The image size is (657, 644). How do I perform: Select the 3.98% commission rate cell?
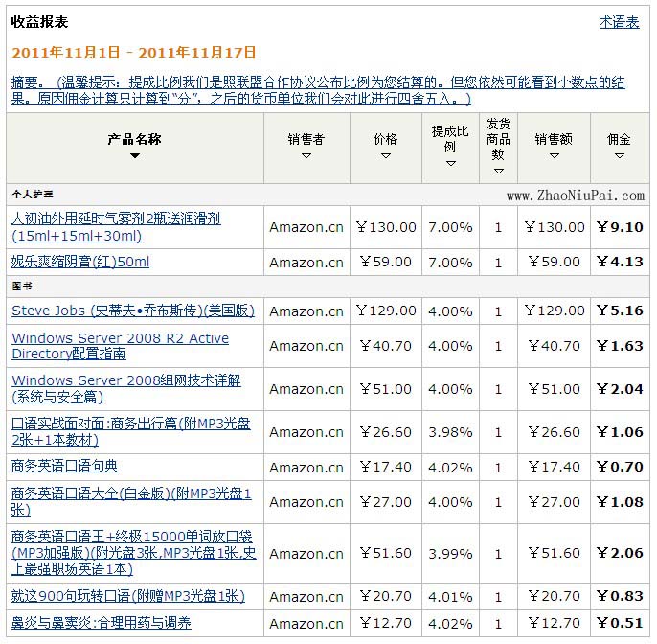tap(450, 432)
